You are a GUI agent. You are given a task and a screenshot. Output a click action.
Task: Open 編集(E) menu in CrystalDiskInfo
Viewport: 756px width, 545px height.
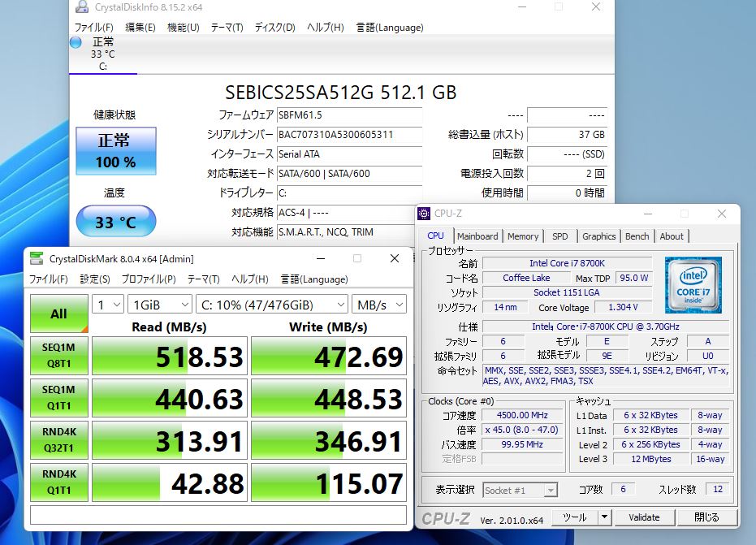click(x=140, y=28)
